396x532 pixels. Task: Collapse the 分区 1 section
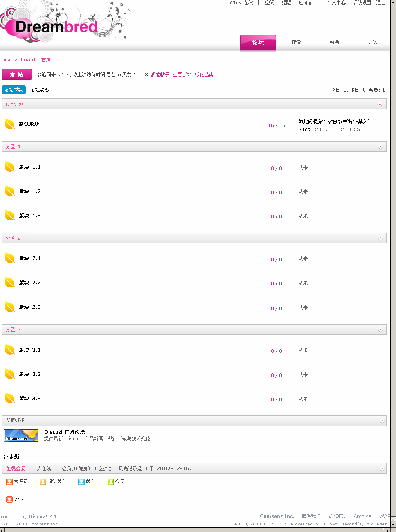pyautogui.click(x=380, y=147)
